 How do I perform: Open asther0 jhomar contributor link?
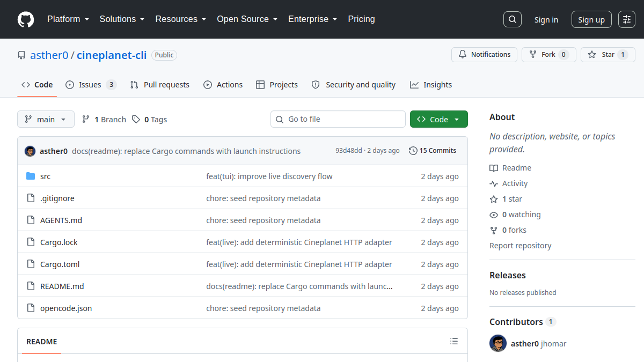[x=539, y=344]
